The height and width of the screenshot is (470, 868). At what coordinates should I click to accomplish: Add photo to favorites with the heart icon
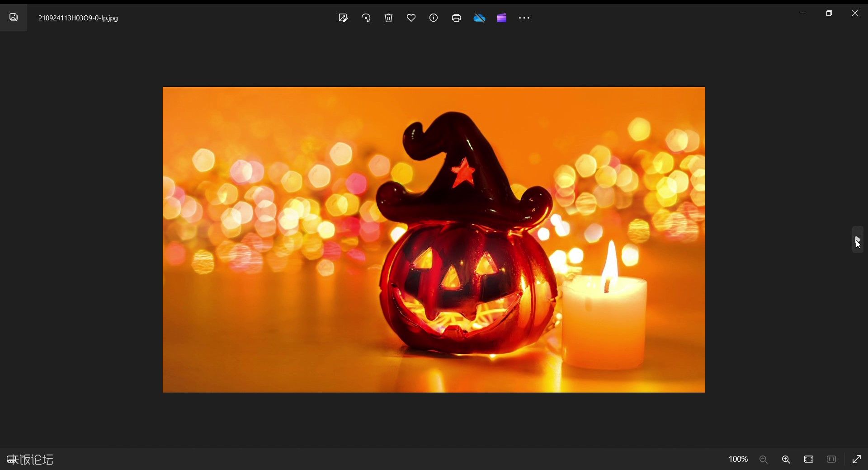pos(411,18)
